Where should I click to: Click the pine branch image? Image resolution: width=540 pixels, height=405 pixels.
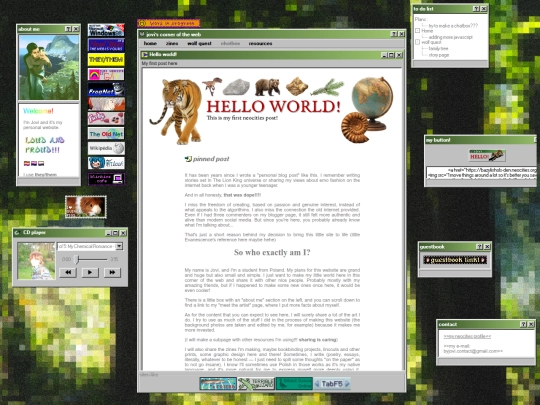[327, 87]
